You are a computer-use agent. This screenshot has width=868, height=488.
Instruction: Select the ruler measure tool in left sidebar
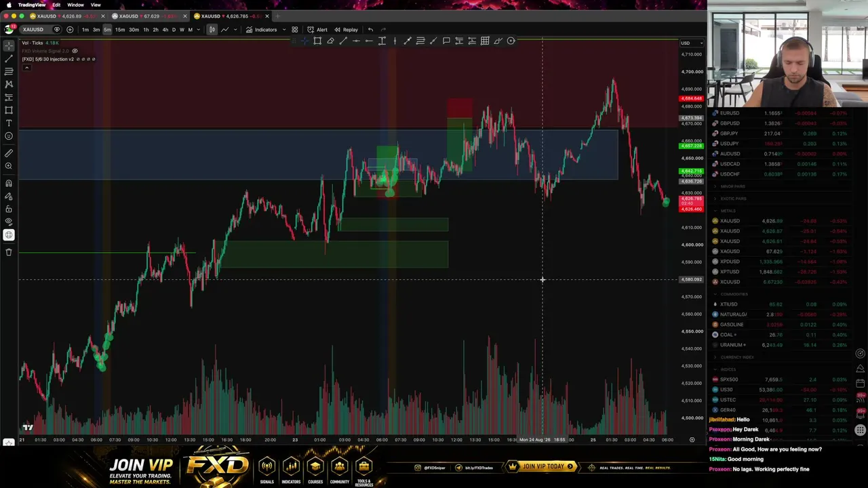[x=9, y=153]
